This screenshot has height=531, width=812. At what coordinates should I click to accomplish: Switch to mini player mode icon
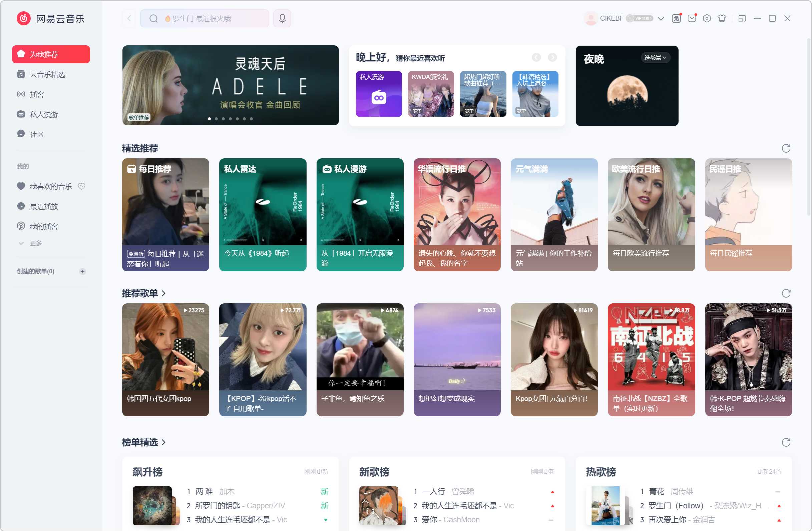pyautogui.click(x=742, y=18)
